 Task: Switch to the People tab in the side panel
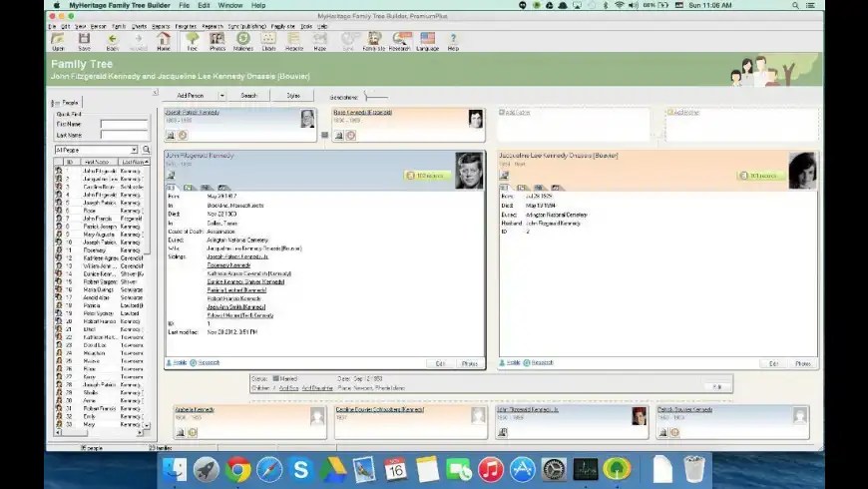[67, 103]
